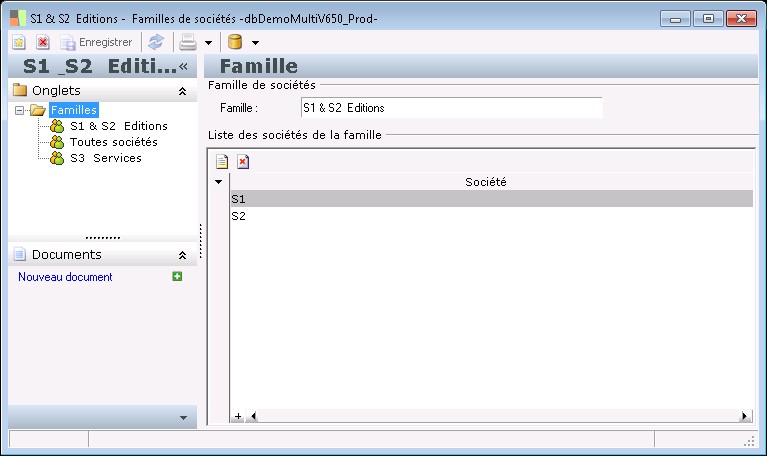The image size is (767, 456).
Task: Click the people icon next to Toutes sociétés
Action: coord(57,142)
